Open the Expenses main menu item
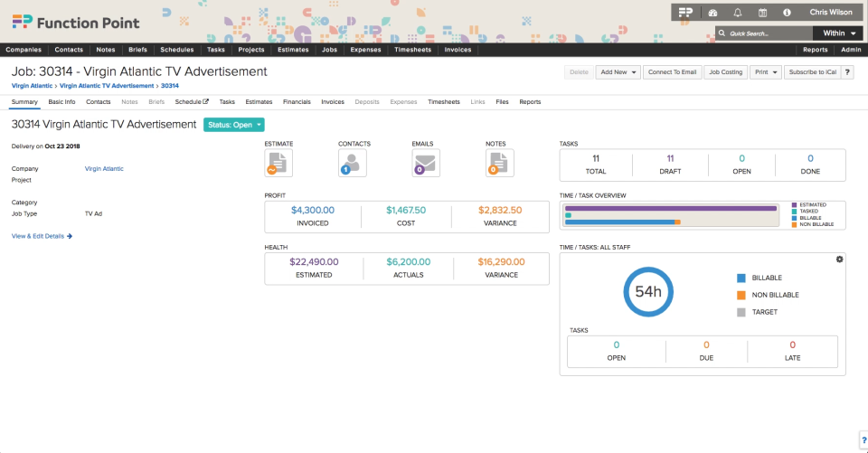Screen dimensions: 868x453 click(x=366, y=50)
